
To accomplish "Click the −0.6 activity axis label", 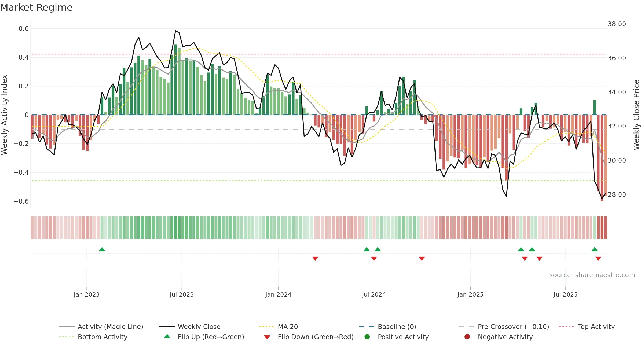I will click(x=21, y=201).
